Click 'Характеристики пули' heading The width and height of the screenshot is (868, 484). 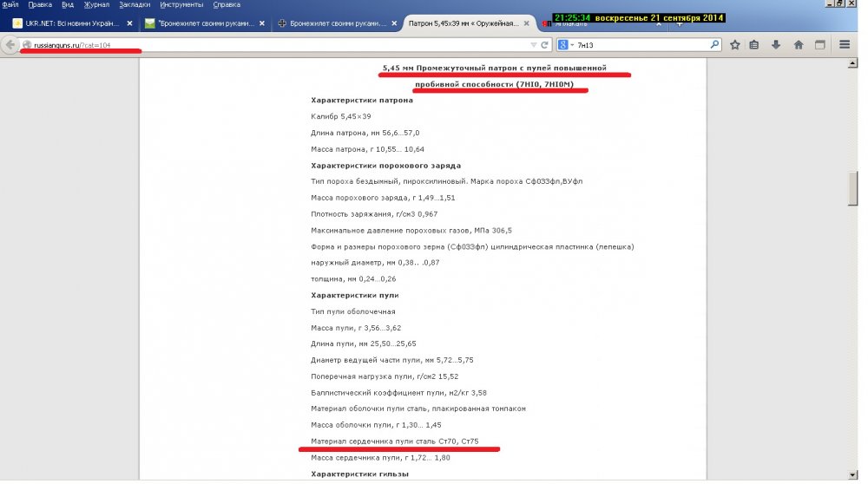click(x=355, y=295)
